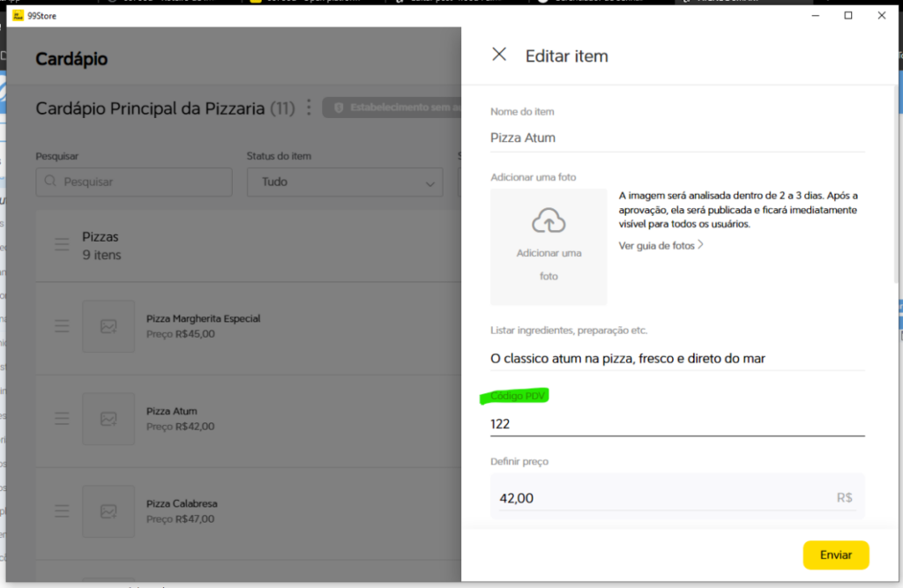The width and height of the screenshot is (903, 588).
Task: Close the Editar item panel
Action: (x=499, y=55)
